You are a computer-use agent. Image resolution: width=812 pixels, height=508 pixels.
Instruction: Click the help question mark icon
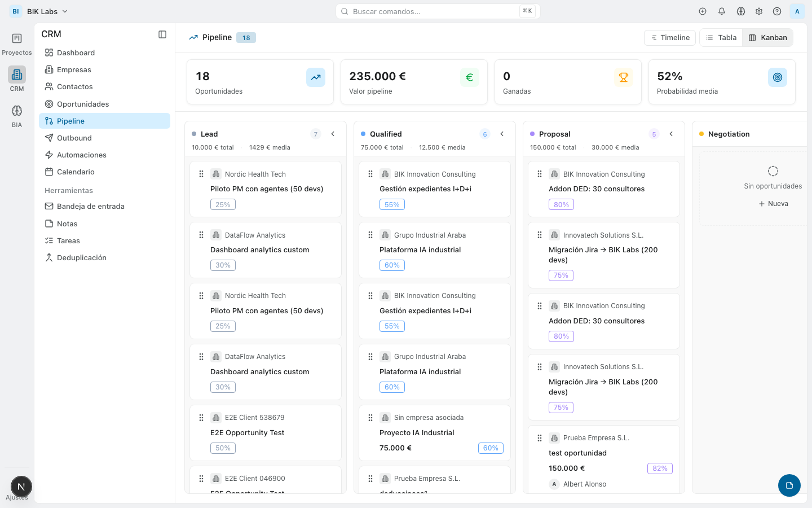point(777,11)
